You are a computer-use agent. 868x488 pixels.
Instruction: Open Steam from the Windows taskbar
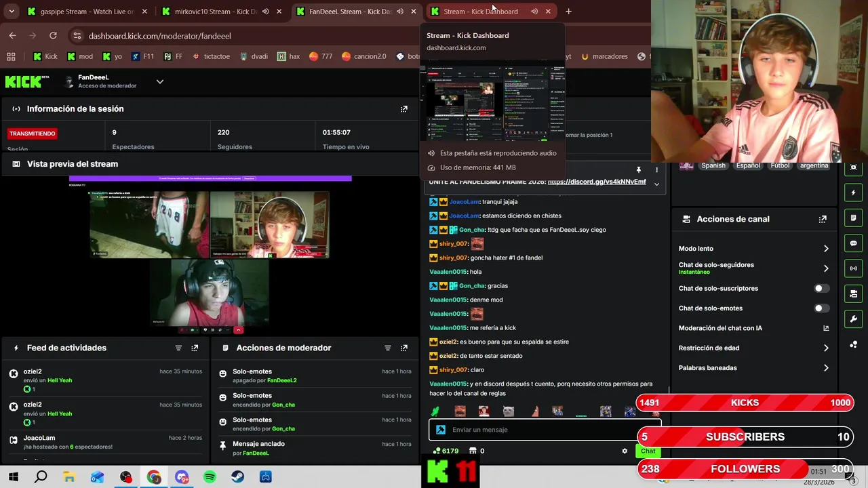237,477
